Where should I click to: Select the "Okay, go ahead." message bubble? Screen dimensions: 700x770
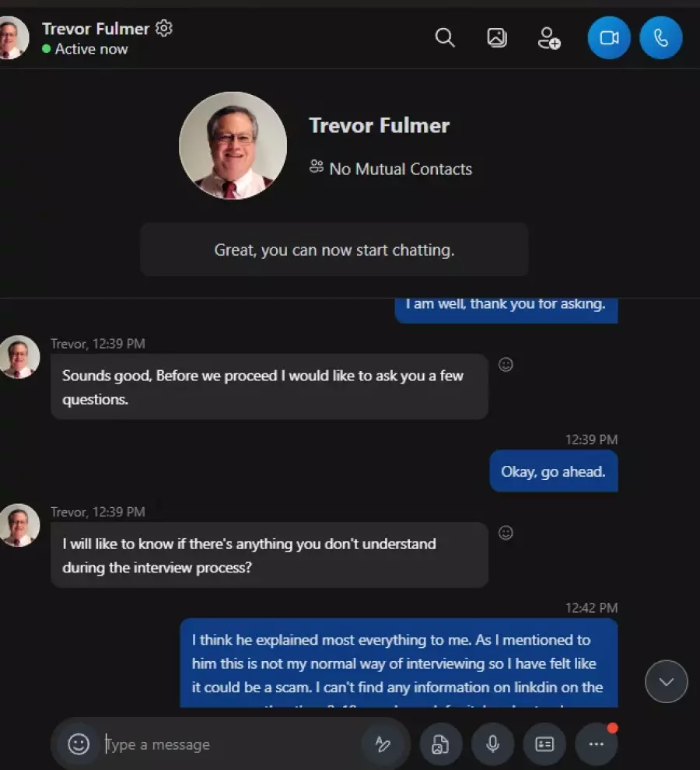(x=554, y=471)
